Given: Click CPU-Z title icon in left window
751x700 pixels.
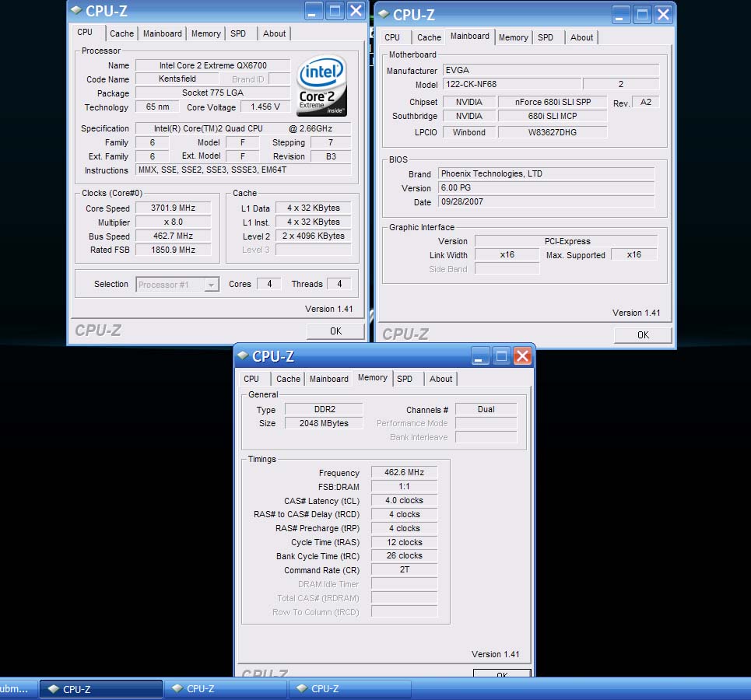Looking at the screenshot, I should coord(76,9).
